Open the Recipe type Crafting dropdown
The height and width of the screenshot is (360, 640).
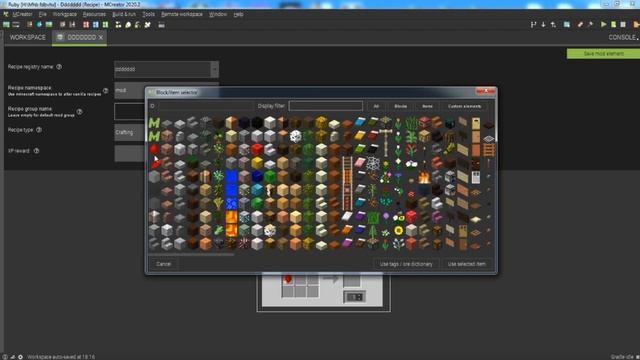(x=129, y=133)
